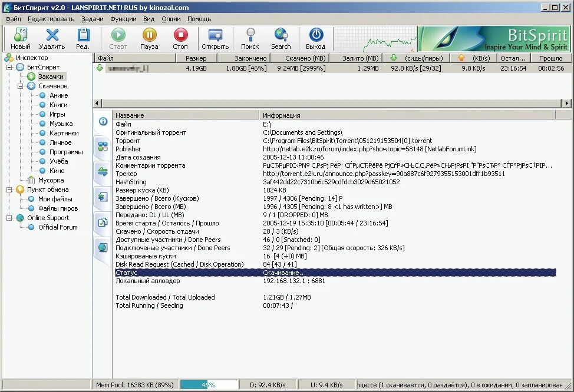Viewport: 574px width, 392px height.
Task: Click the Выход power icon
Action: 315,38
